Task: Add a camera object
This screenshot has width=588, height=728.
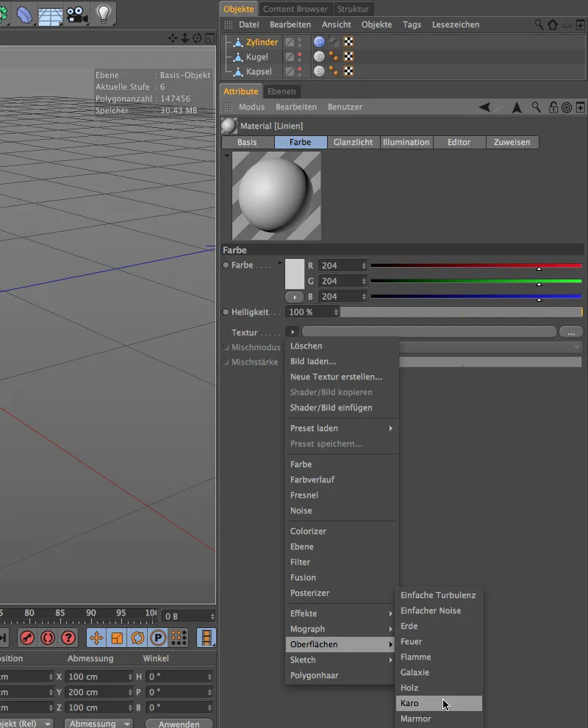Action: (x=76, y=15)
